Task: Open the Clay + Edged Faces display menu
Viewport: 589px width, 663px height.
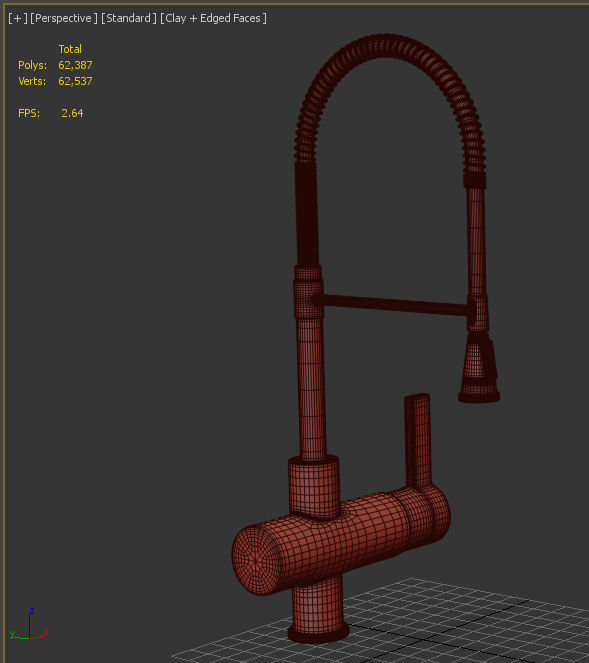Action: pyautogui.click(x=213, y=18)
